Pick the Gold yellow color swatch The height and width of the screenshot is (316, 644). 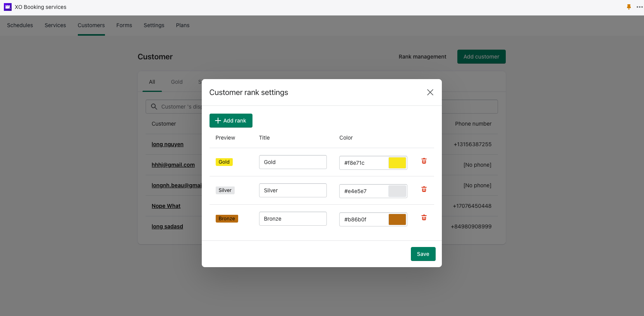tap(397, 163)
